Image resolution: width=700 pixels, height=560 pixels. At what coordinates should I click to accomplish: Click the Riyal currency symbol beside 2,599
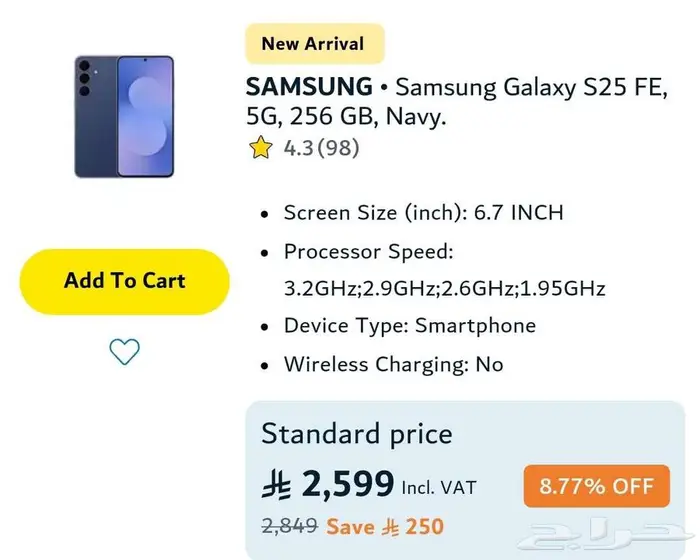click(x=275, y=485)
